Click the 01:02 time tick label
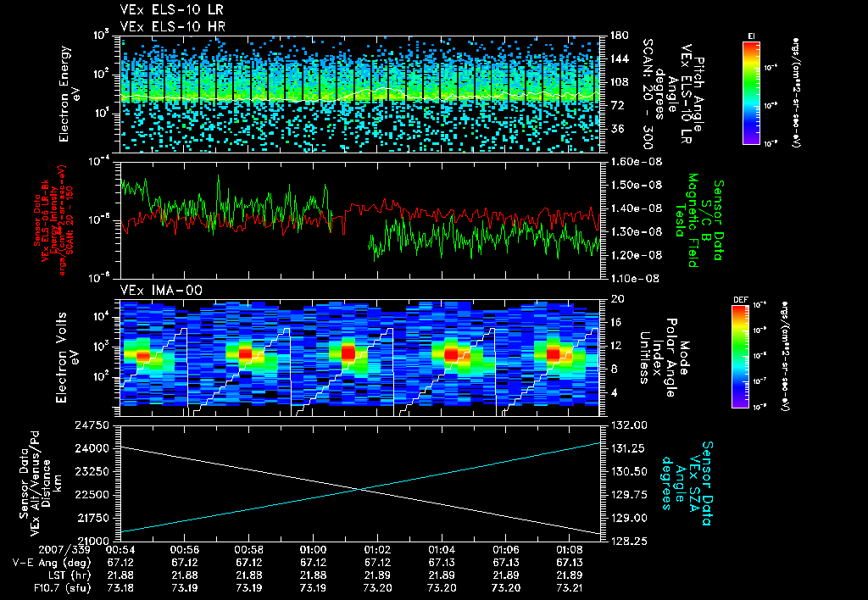Screen dimensions: 868x600 pos(377,550)
